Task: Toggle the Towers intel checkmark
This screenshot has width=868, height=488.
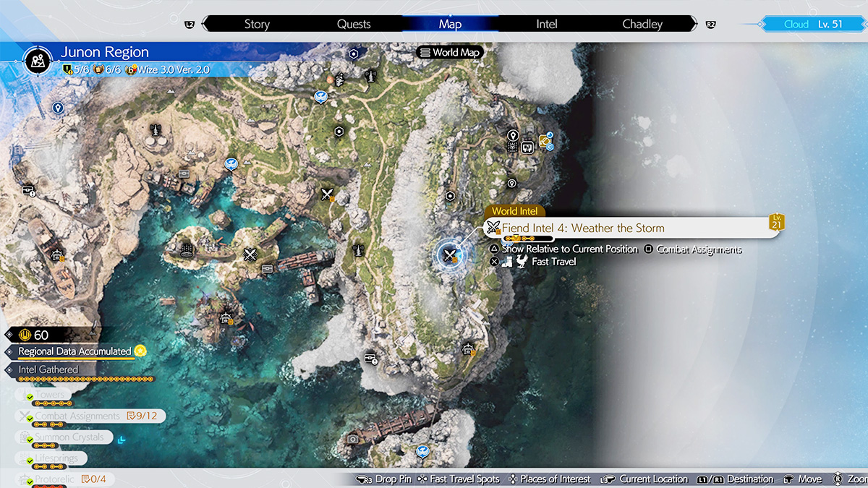Action: pyautogui.click(x=30, y=396)
